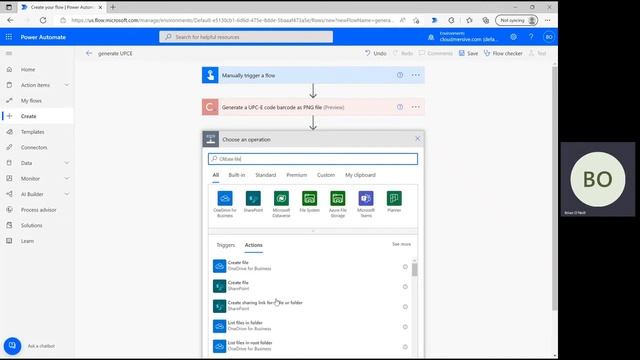Screen dimensions: 640x360
Task: Click Save in the toolbar
Action: point(468,53)
